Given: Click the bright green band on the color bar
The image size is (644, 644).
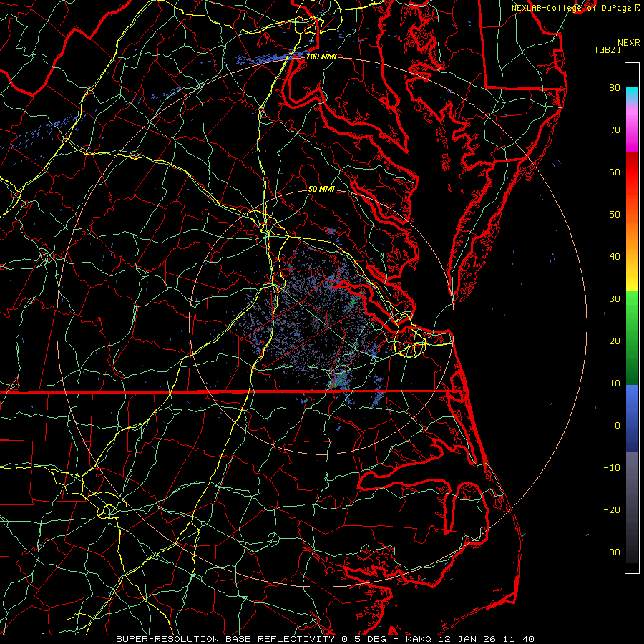Looking at the screenshot, I should (x=632, y=306).
